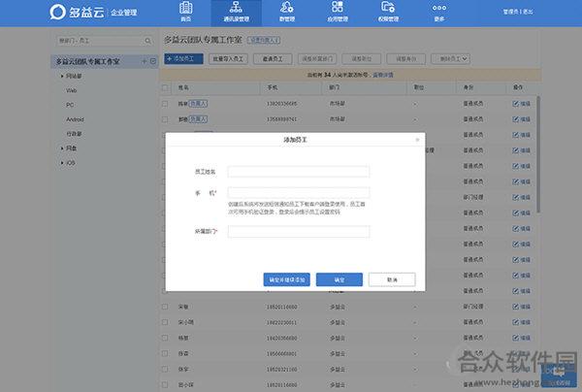Click the 调整身份 button
The width and height of the screenshot is (582, 392).
pyautogui.click(x=405, y=59)
